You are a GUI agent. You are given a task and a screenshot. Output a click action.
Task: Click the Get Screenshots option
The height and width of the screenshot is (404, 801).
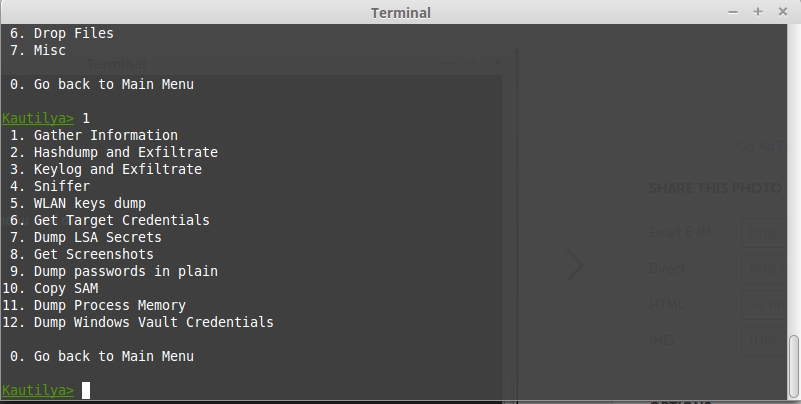[82, 254]
